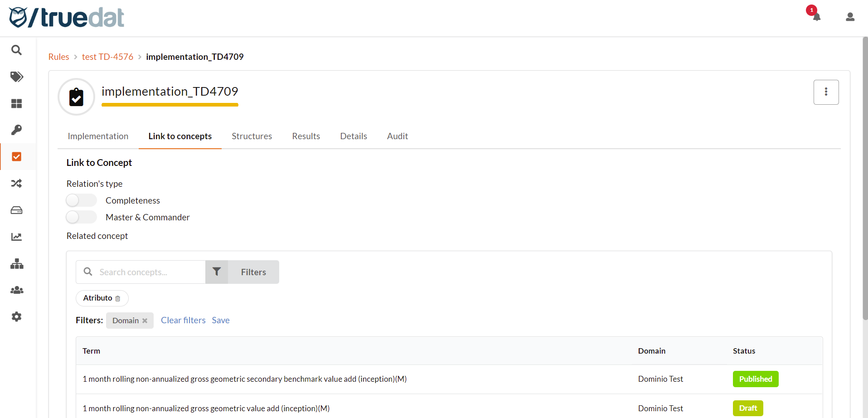Click the hierarchy sitemap icon in sidebar

point(16,264)
